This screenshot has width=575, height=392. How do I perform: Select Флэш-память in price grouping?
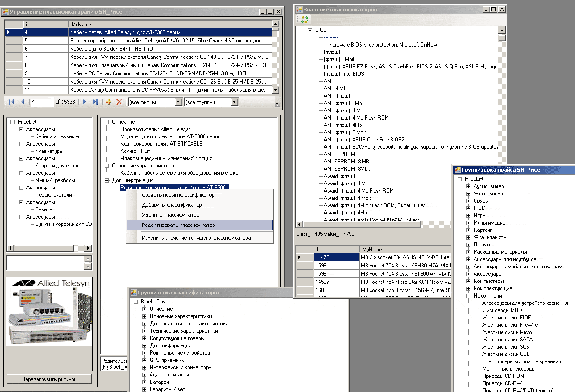tap(490, 237)
